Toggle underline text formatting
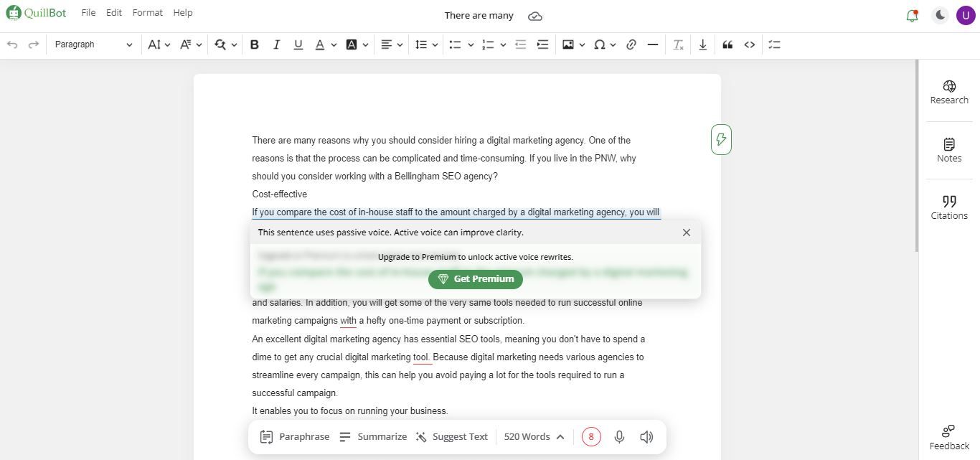The width and height of the screenshot is (980, 460). point(298,44)
